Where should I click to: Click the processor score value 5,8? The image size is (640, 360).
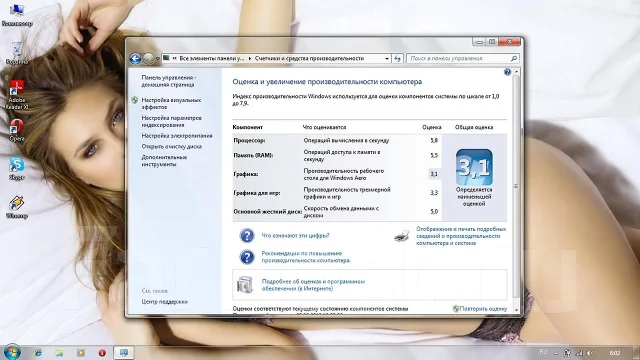point(434,140)
